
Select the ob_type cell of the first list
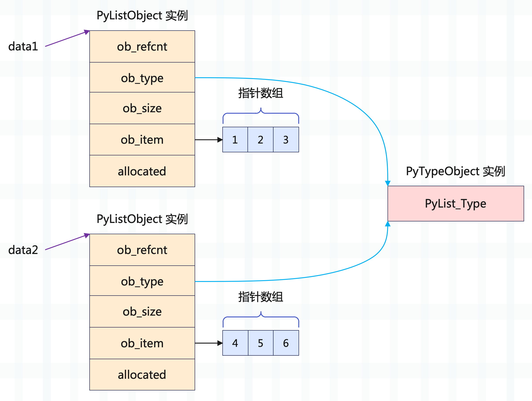[142, 78]
